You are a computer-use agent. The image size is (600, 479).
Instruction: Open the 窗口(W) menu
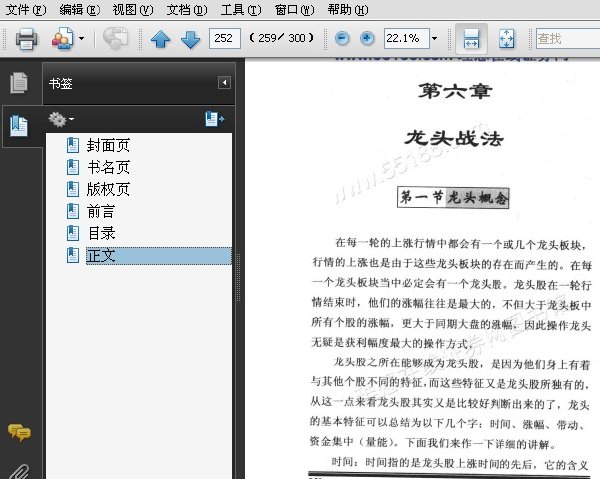pos(294,9)
